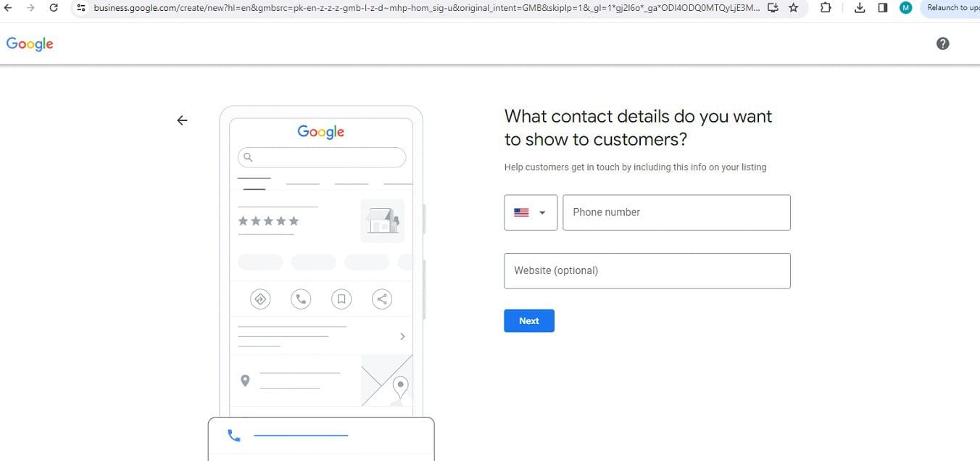This screenshot has height=461, width=980.
Task: Click the Relaunch to update button
Action: (950, 8)
